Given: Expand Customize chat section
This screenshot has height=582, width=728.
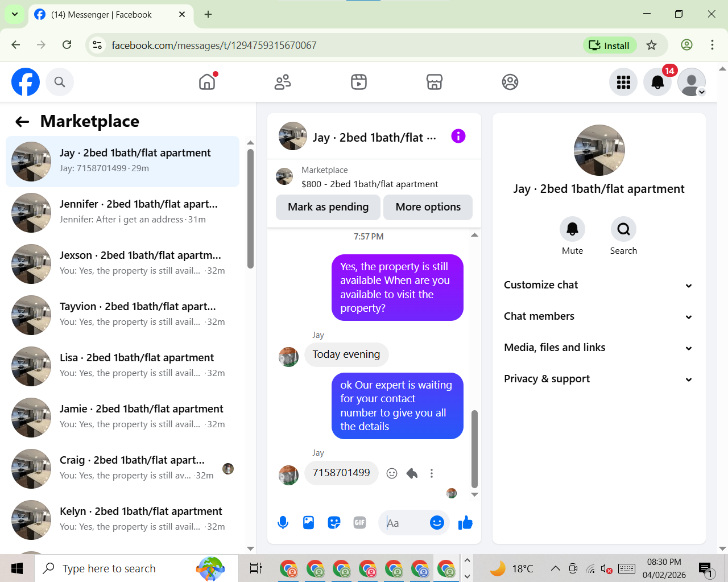Looking at the screenshot, I should [598, 285].
